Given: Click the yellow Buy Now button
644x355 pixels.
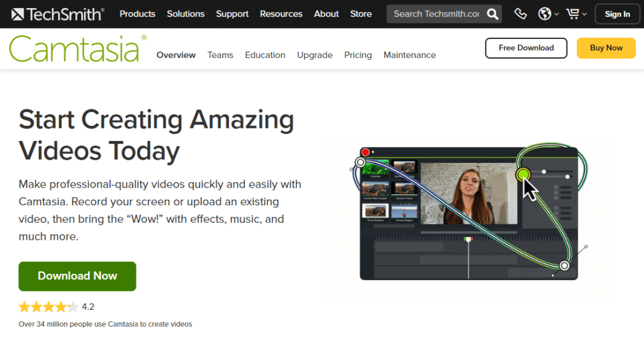Looking at the screenshot, I should [606, 48].
